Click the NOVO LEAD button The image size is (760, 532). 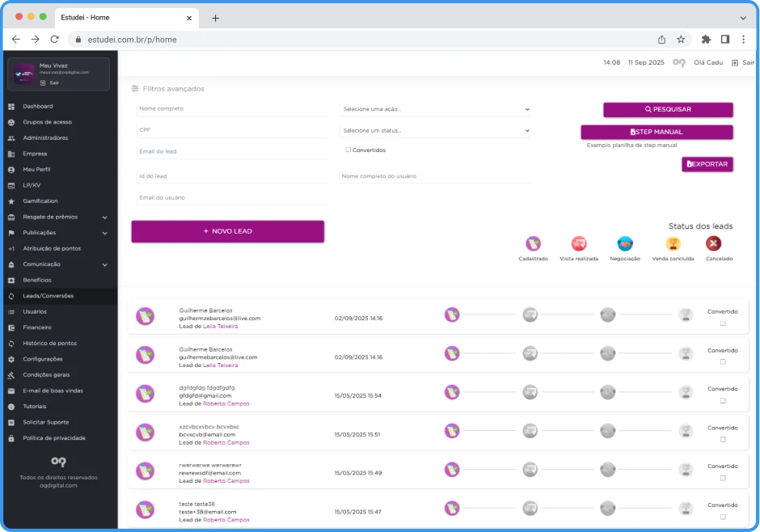[227, 231]
